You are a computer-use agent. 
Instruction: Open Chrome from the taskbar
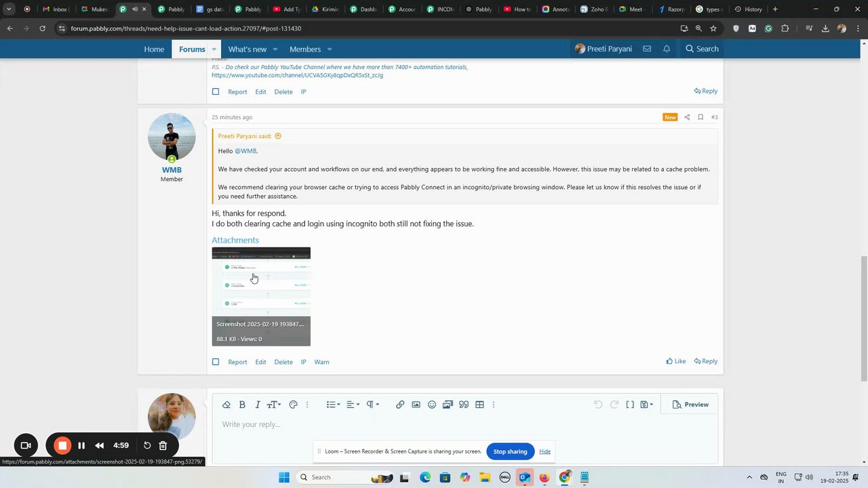coord(565,477)
